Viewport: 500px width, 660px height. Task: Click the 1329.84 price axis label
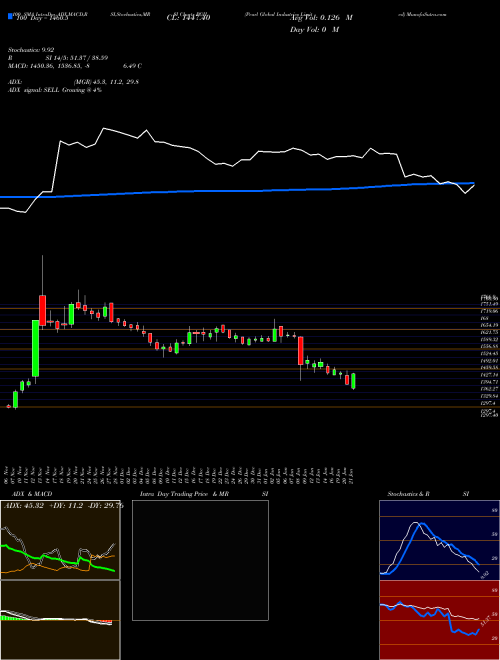pos(489,396)
